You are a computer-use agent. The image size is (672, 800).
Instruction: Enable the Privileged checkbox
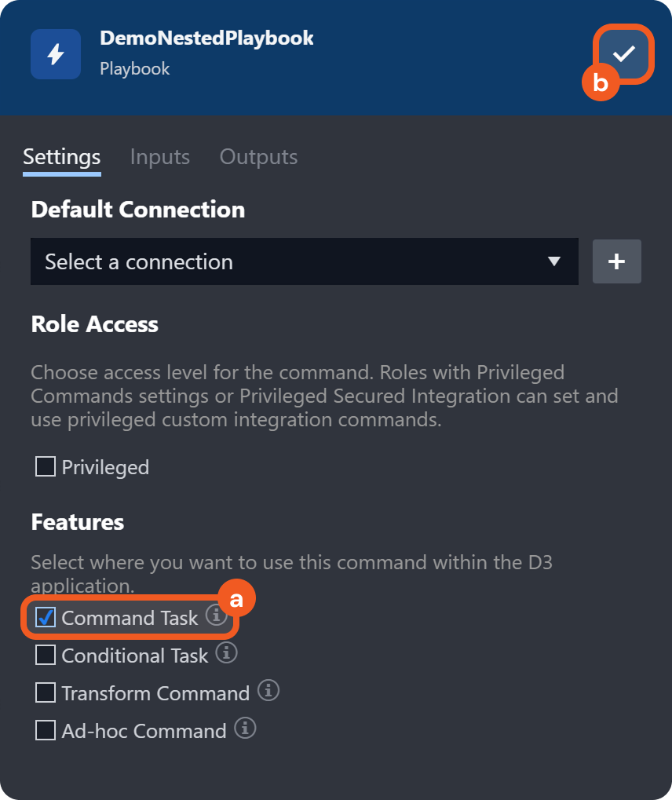click(x=46, y=467)
